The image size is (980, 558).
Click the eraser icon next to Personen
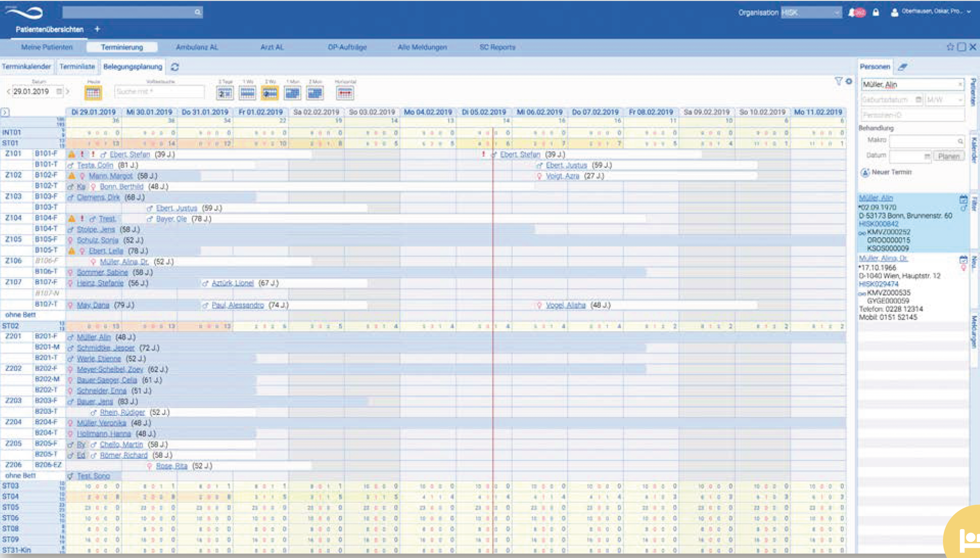pyautogui.click(x=903, y=67)
